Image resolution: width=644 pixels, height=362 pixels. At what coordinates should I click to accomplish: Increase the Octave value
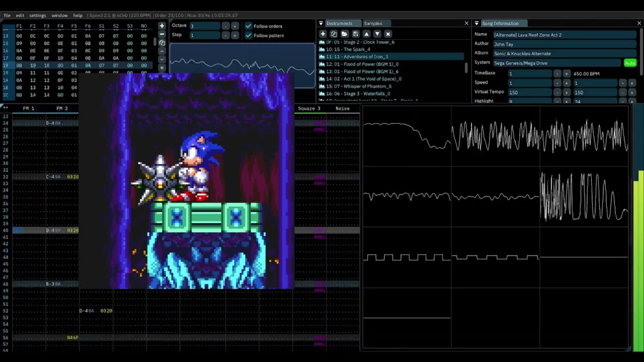[x=234, y=26]
